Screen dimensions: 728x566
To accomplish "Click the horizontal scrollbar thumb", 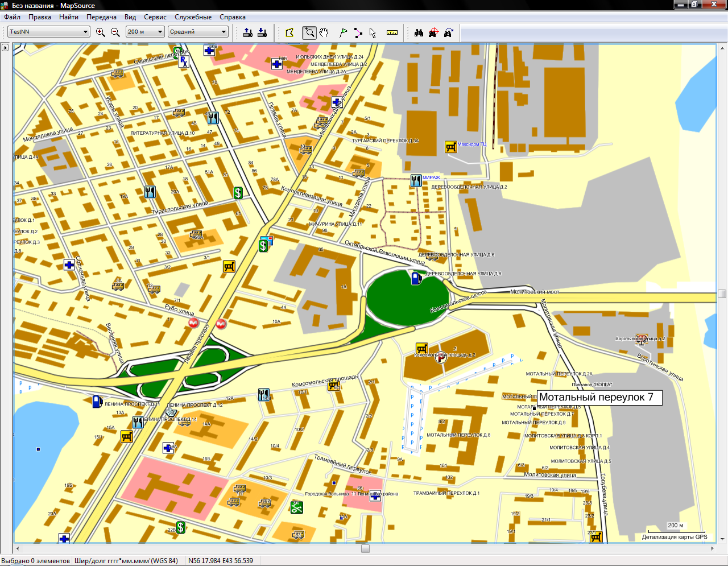I will (365, 548).
